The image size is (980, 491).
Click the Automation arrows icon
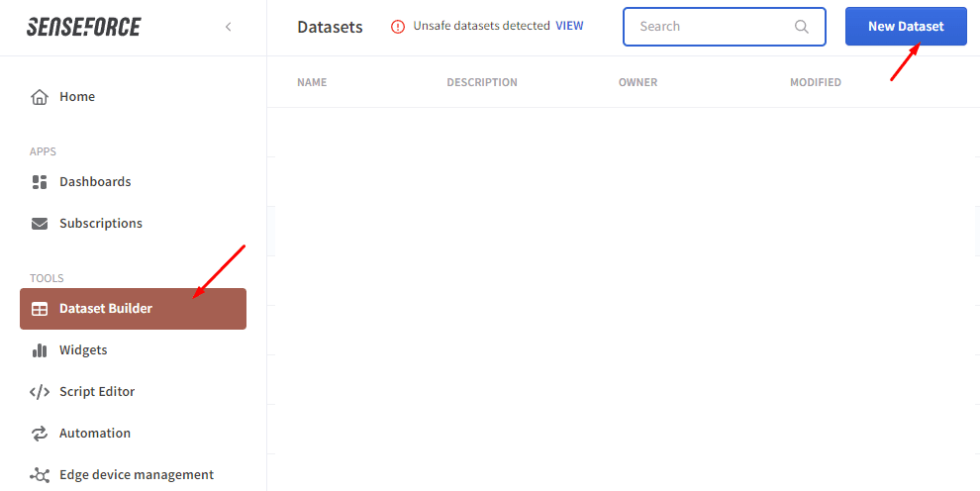tap(40, 434)
